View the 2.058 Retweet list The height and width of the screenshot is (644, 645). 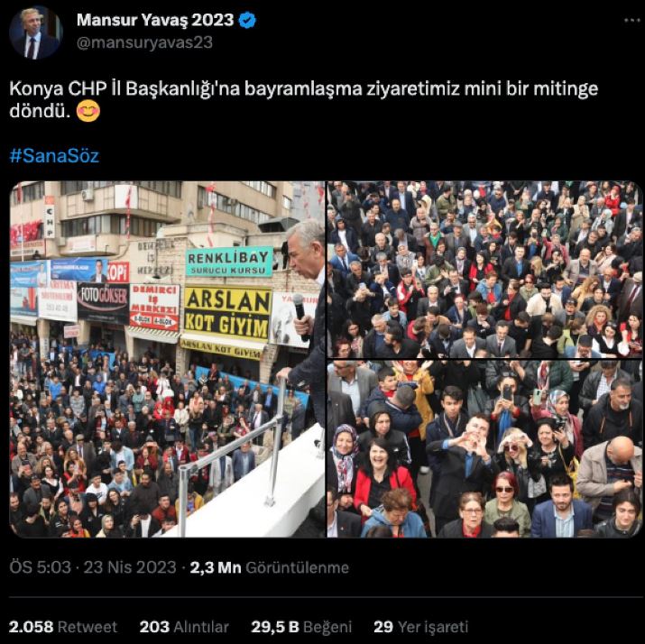pyautogui.click(x=63, y=627)
